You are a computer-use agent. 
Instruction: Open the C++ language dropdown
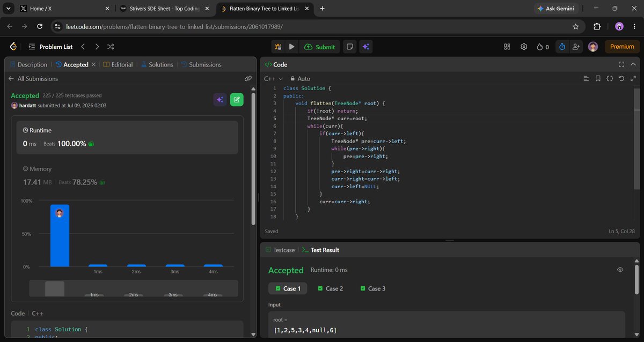click(273, 78)
